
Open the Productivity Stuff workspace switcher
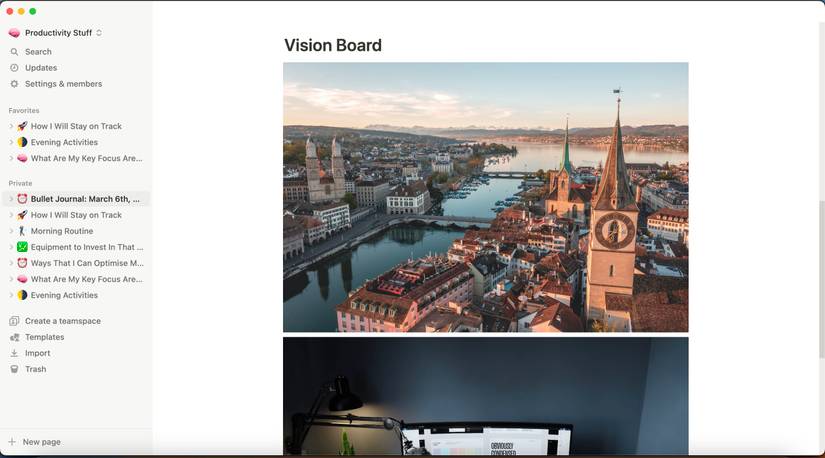tap(63, 33)
